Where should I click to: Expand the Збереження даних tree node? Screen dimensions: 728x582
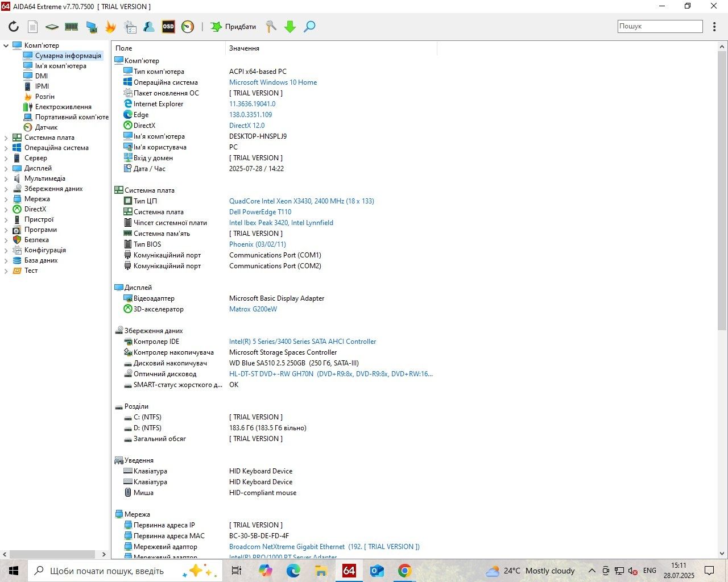point(6,189)
